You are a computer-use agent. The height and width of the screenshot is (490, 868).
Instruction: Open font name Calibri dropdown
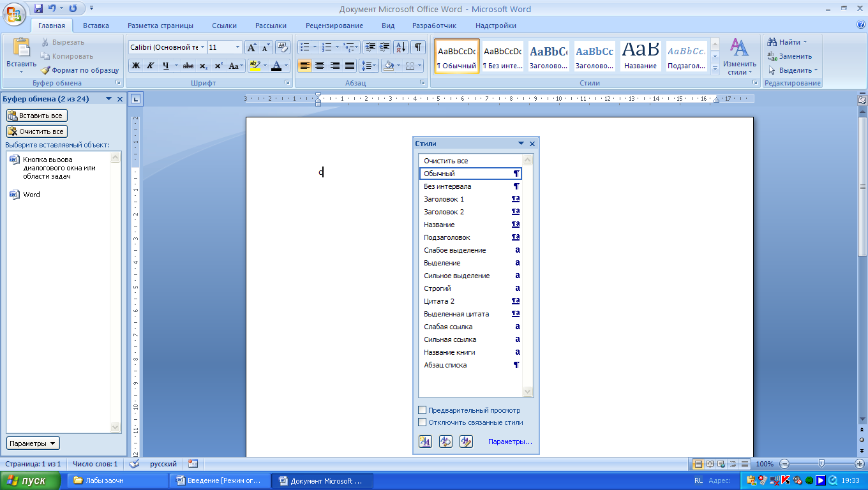coord(203,47)
